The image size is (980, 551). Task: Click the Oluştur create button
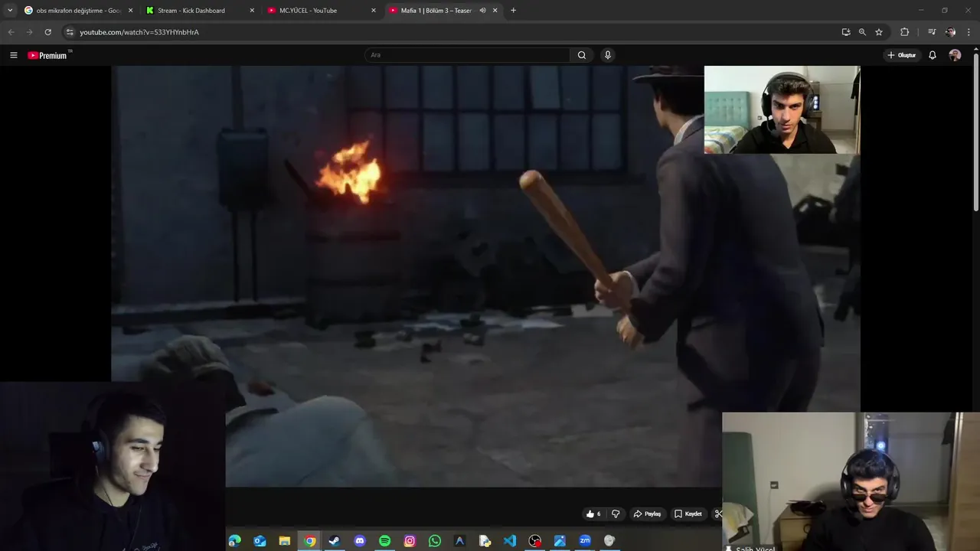click(902, 55)
